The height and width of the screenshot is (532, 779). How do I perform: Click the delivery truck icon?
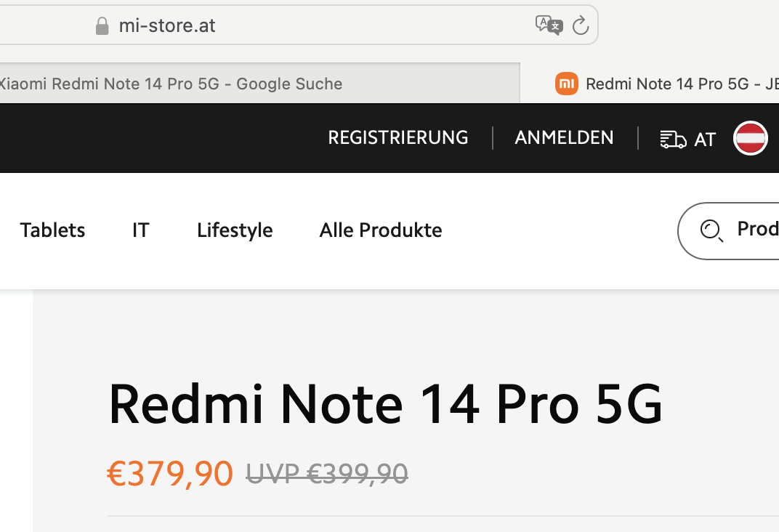673,139
